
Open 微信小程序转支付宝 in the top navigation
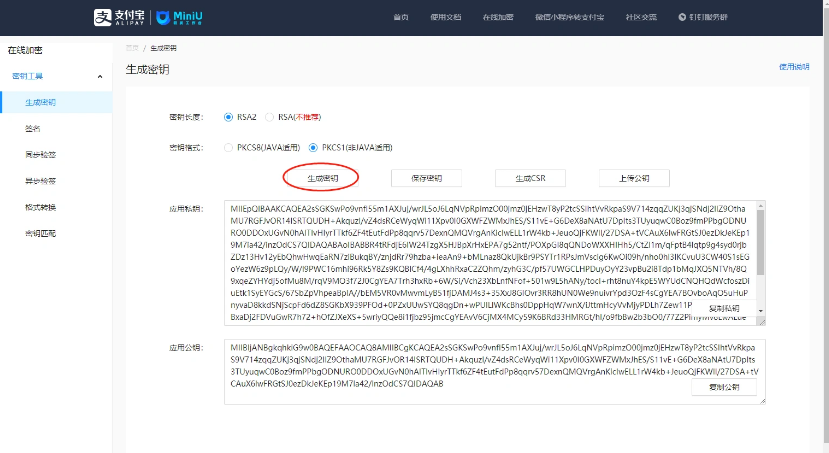(569, 17)
